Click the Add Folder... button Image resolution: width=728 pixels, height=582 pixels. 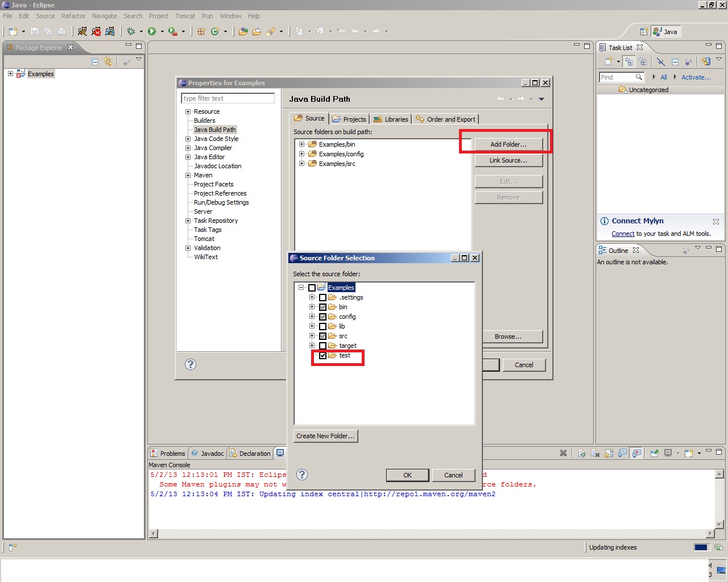click(x=508, y=144)
